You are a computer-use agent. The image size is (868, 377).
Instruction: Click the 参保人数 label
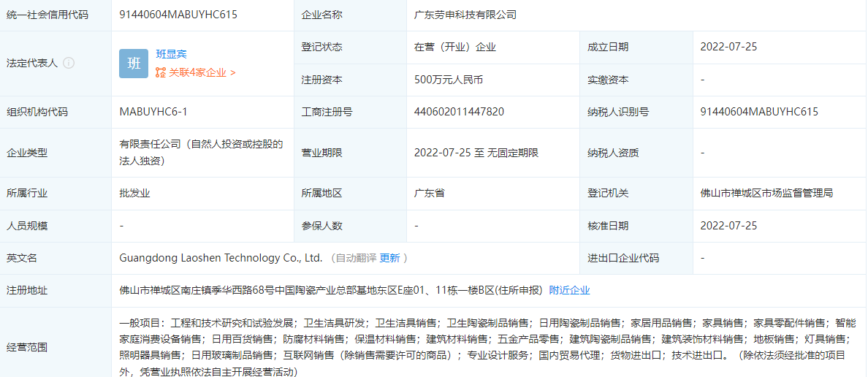321,225
